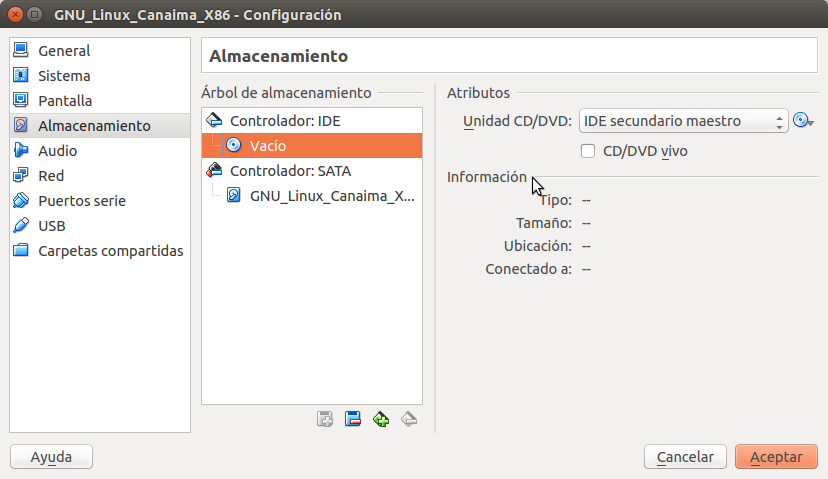Open the Unidad CD/DVD dropdown
The image size is (828, 479).
coord(684,121)
